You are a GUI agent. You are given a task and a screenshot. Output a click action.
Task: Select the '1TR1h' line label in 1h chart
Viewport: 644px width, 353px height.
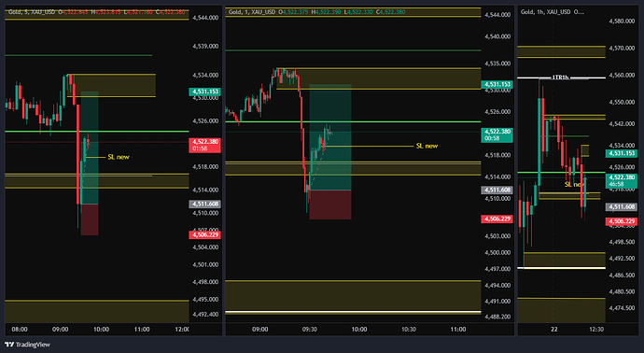tap(560, 78)
